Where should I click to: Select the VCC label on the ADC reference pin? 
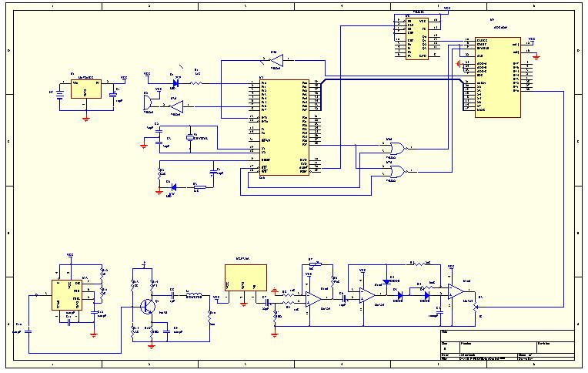(x=531, y=39)
